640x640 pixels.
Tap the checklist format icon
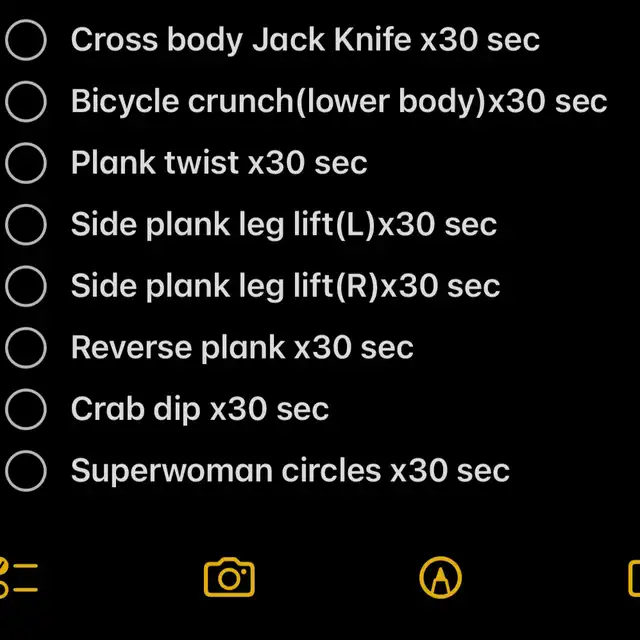(18, 577)
